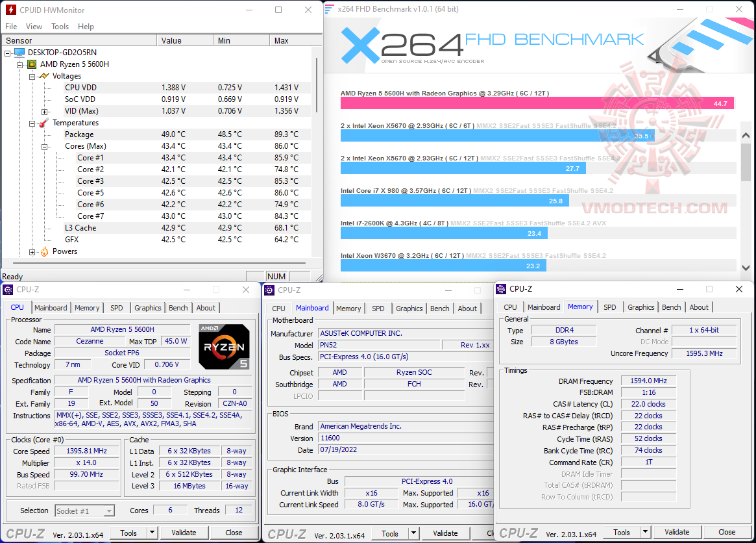
Task: Open the Socket #1 selection dropdown
Action: pyautogui.click(x=110, y=511)
